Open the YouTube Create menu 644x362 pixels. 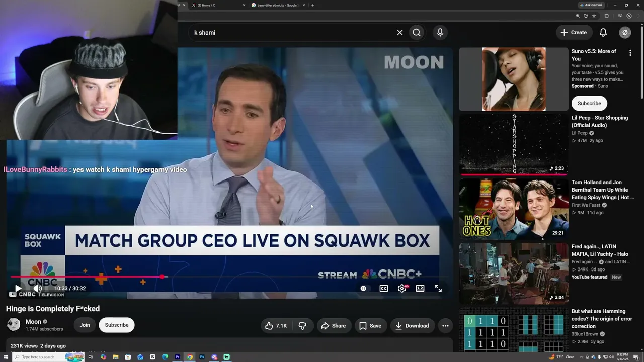point(574,32)
